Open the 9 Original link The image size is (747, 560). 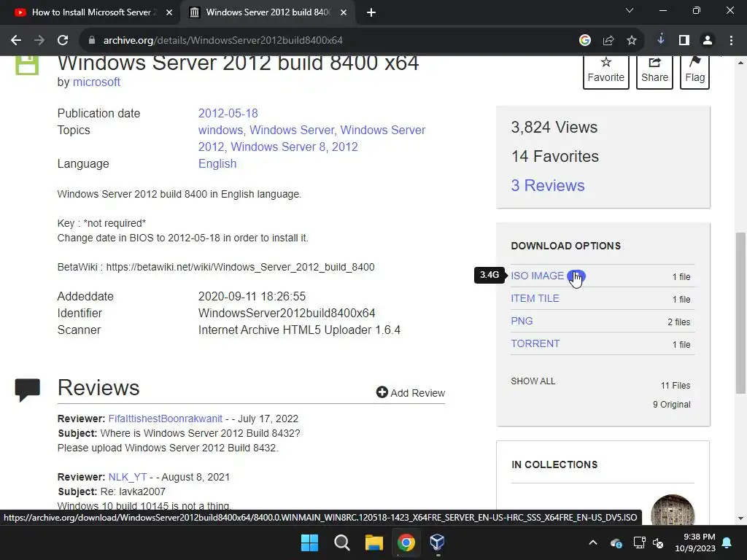[671, 404]
